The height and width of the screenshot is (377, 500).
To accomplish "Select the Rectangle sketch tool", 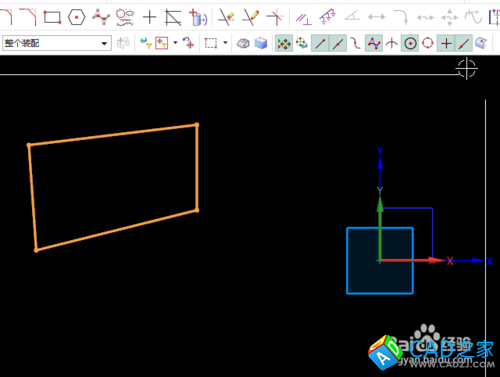I will [52, 17].
